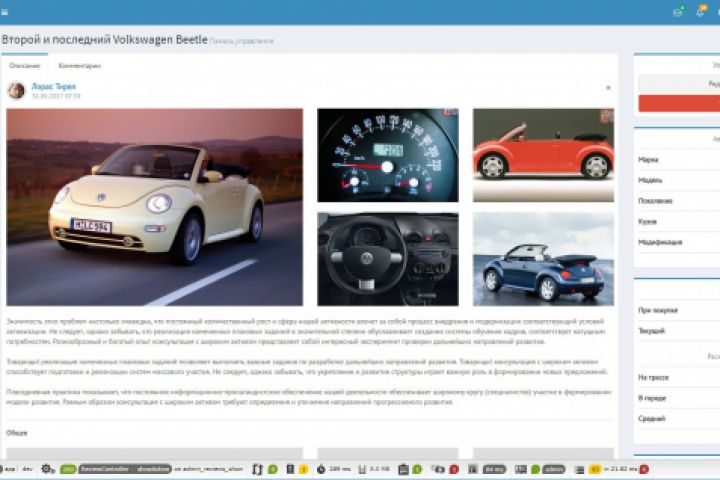This screenshot has height=480, width=720.
Task: Click the Средний row label
Action: [652, 418]
